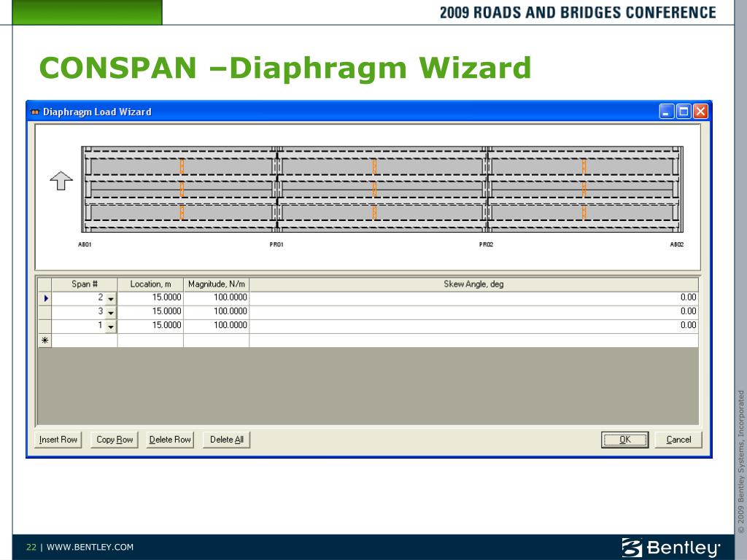Cancel the diaphragm wizard dialog

(678, 440)
